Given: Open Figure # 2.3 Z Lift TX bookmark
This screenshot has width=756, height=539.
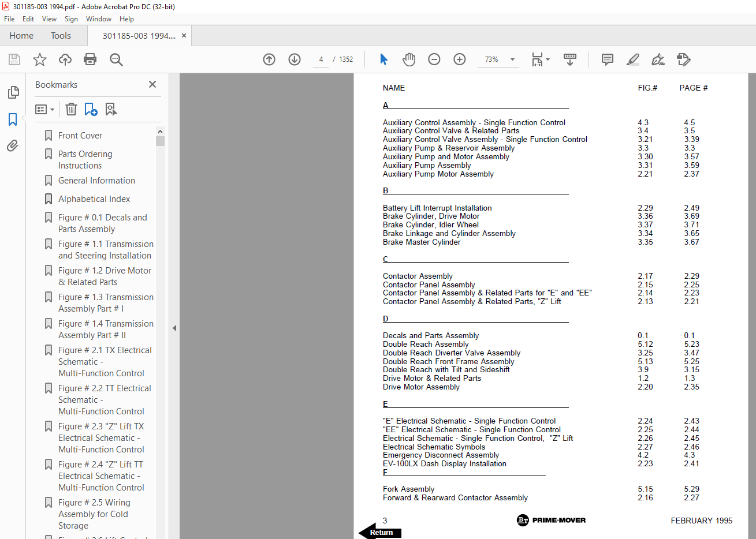Looking at the screenshot, I should [101, 438].
